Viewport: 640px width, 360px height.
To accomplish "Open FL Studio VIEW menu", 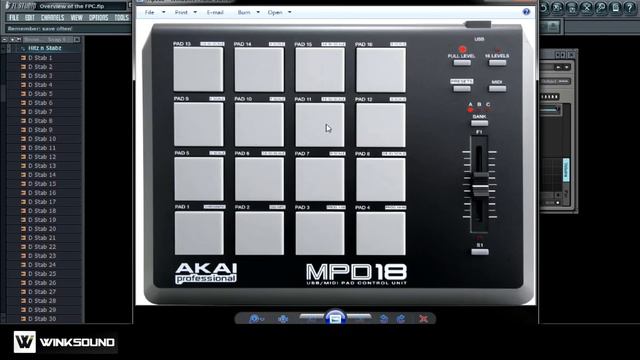I will pyautogui.click(x=76, y=18).
